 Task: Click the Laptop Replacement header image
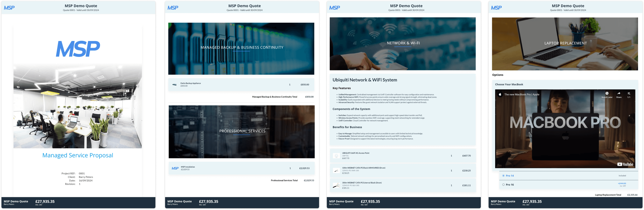click(x=566, y=44)
